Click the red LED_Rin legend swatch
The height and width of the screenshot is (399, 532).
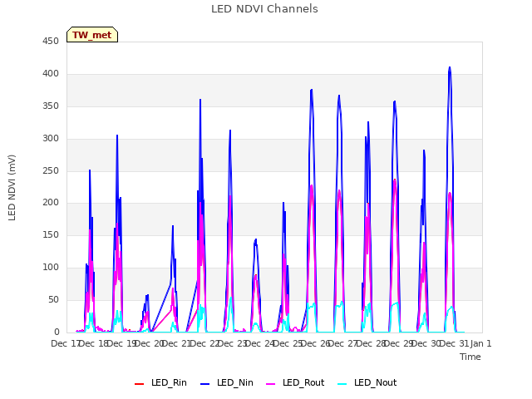[139, 384]
